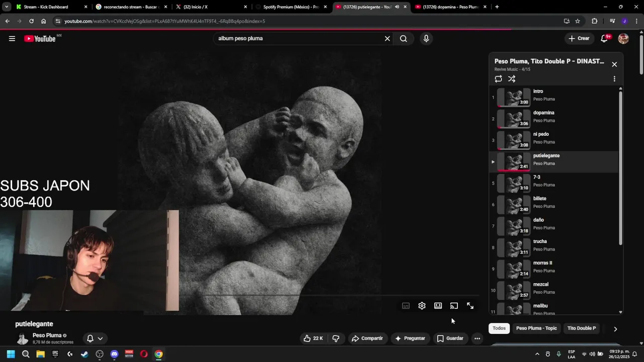Toggle playlist loop
The width and height of the screenshot is (644, 362).
(498, 79)
